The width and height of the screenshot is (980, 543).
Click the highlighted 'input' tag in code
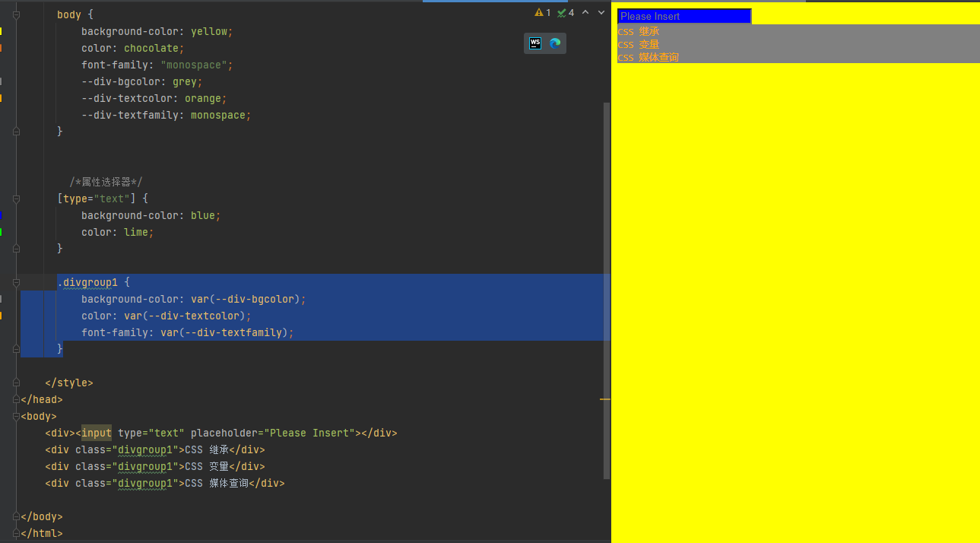click(x=97, y=433)
